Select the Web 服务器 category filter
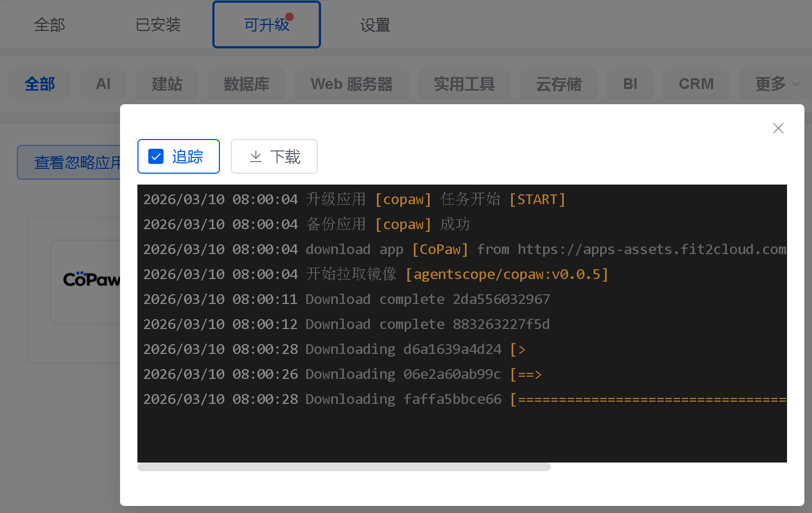 pyautogui.click(x=351, y=84)
